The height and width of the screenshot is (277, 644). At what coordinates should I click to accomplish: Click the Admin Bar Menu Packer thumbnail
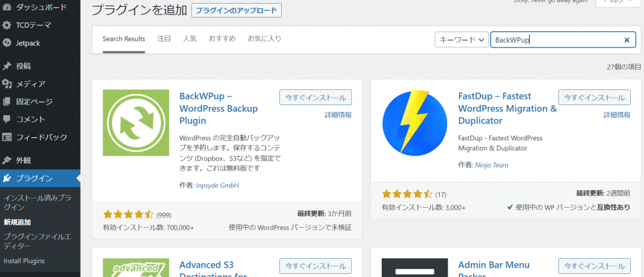(x=415, y=268)
